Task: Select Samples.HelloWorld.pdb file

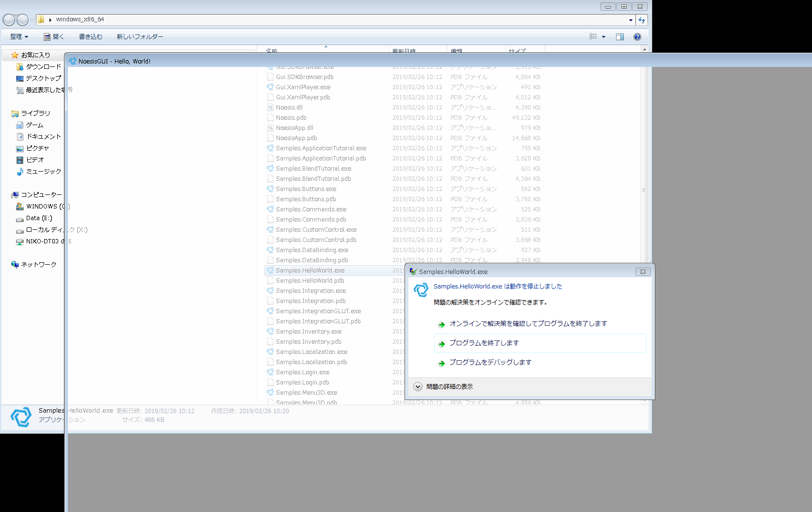Action: (310, 281)
